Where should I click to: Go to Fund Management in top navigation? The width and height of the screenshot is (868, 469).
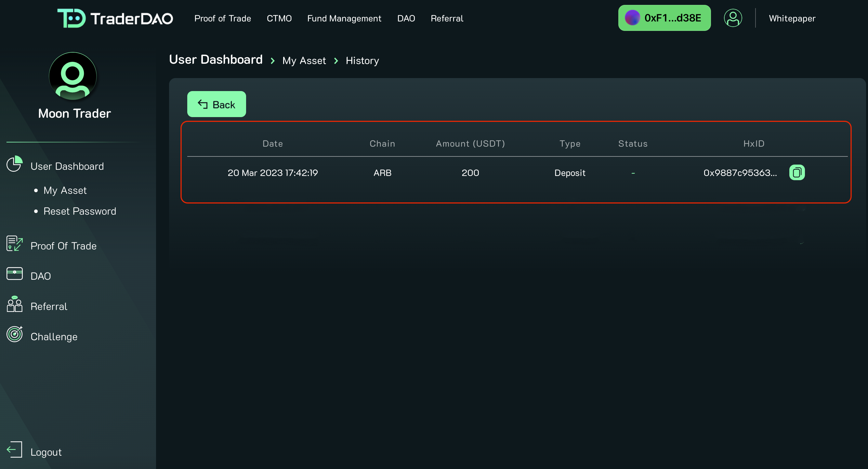click(344, 19)
